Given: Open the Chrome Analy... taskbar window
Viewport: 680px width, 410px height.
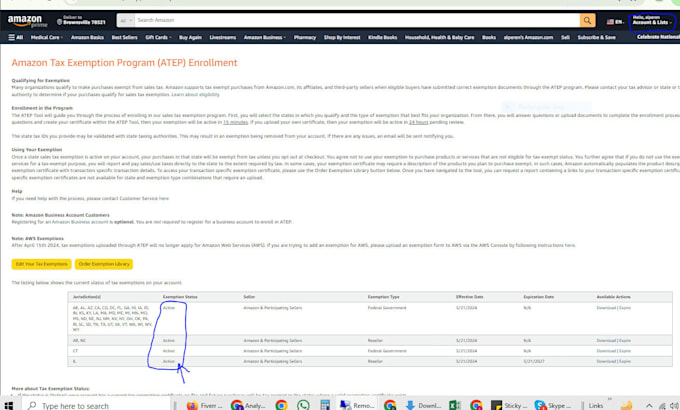Looking at the screenshot, I should coord(248,406).
